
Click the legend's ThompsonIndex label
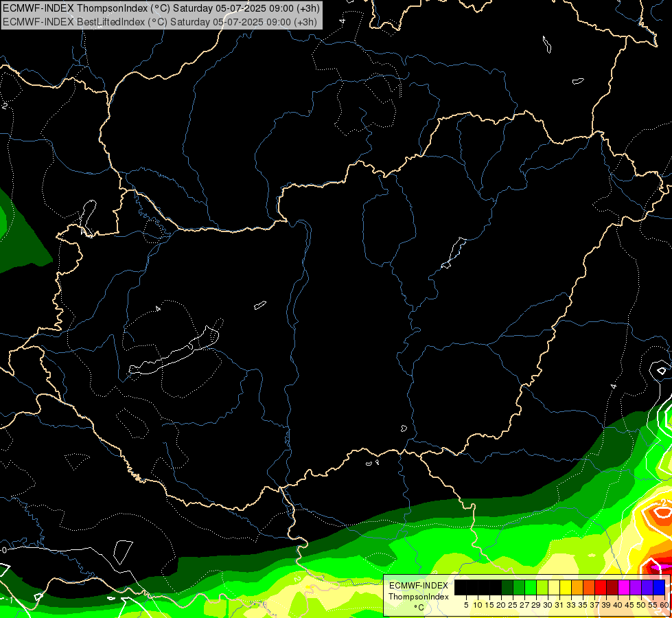419,597
